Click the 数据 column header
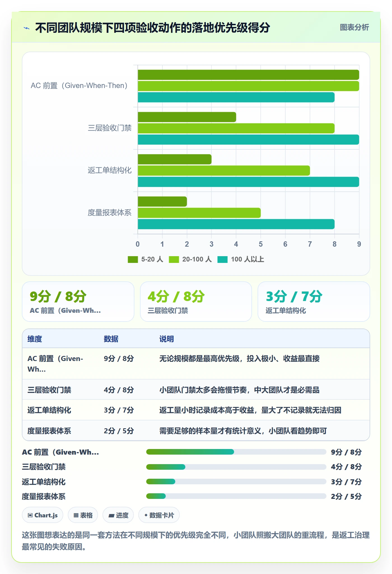 [x=111, y=339]
